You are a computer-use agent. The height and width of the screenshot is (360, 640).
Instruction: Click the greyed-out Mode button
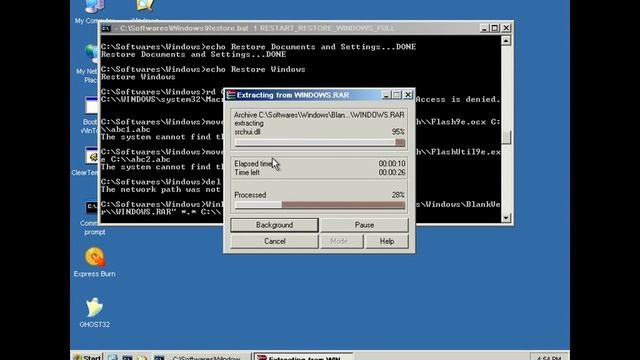(342, 241)
